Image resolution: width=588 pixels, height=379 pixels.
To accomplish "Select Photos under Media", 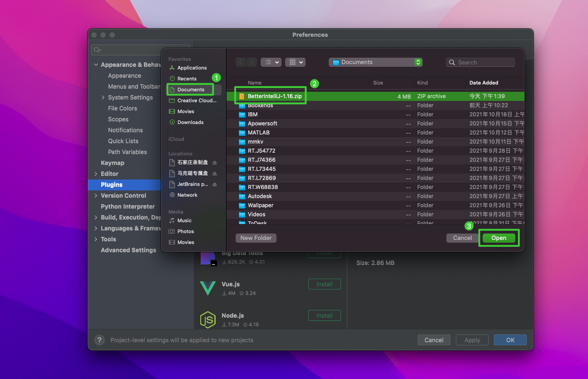I will [186, 231].
